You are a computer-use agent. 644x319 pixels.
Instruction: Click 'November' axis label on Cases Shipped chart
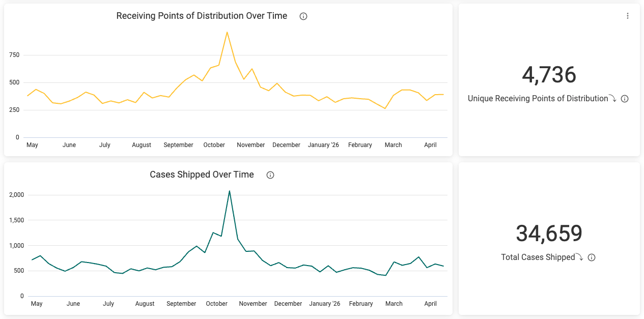coord(253,304)
